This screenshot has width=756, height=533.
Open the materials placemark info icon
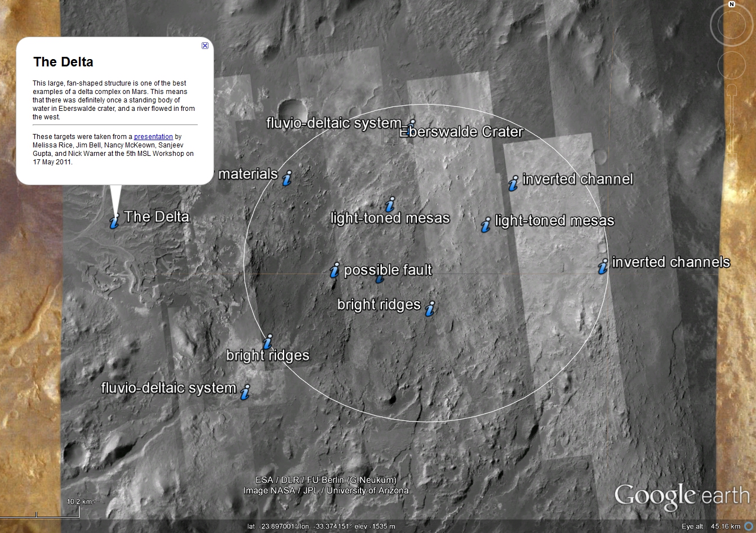[287, 178]
